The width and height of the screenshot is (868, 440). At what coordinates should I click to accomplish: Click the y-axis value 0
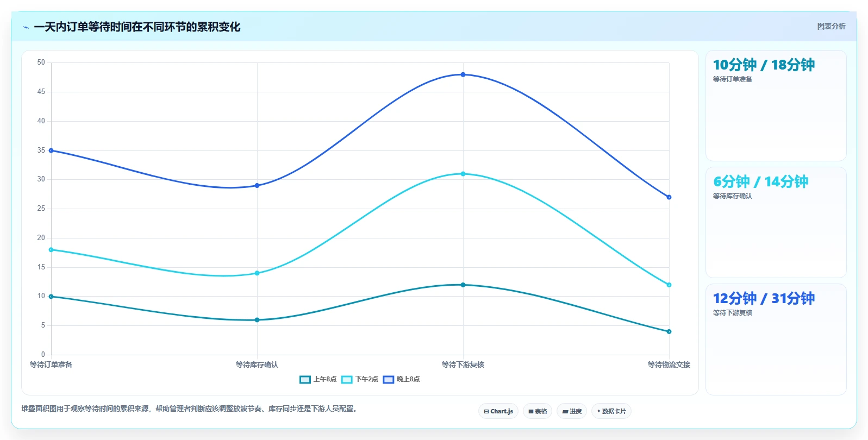(43, 355)
